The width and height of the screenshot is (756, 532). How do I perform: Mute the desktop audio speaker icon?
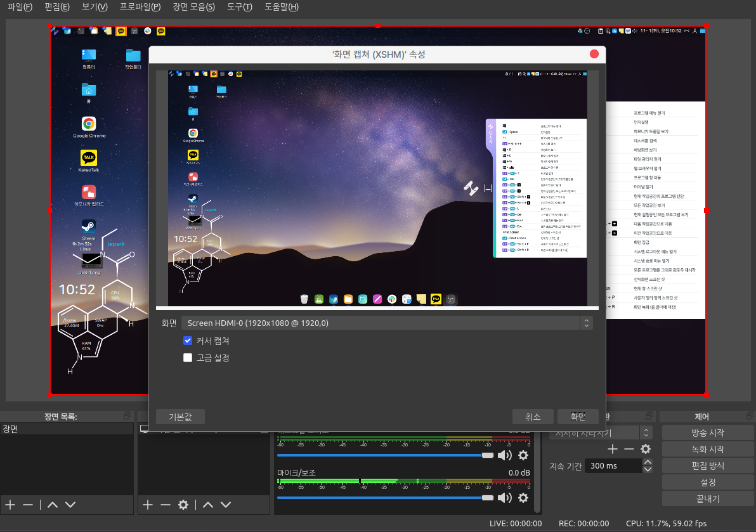(x=504, y=455)
